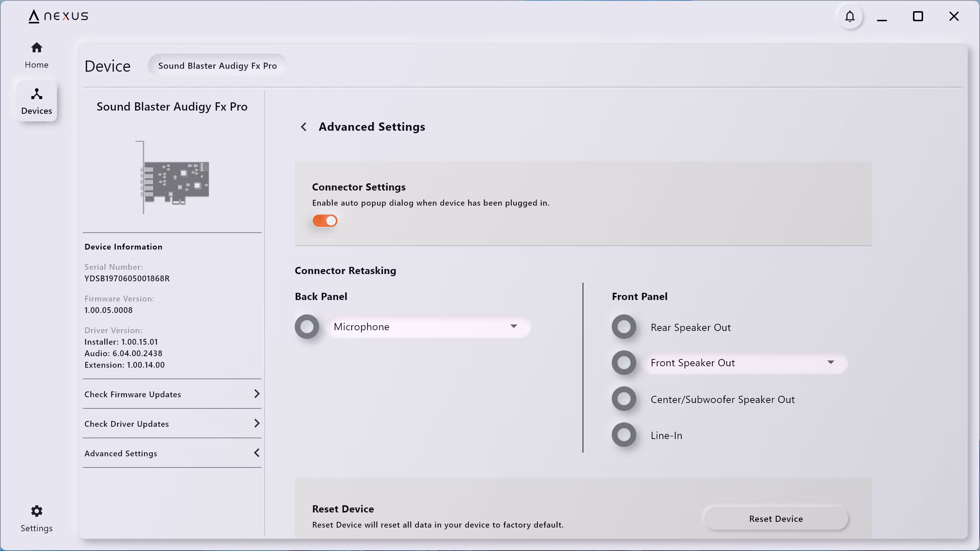This screenshot has width=980, height=551.
Task: Click the Microphone back panel jack icon
Action: click(x=307, y=327)
